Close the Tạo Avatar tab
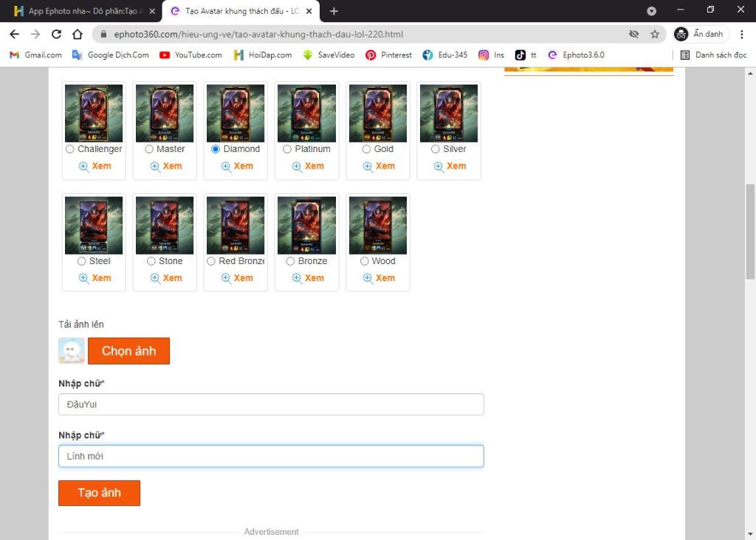The height and width of the screenshot is (540, 756). pos(309,11)
